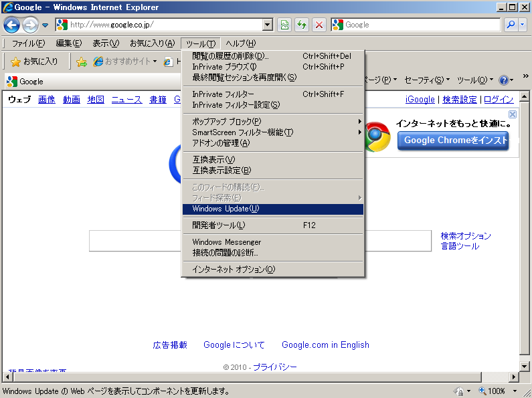The image size is (532, 398).
Task: Select 開発者ツール(L) menu entry
Action: click(273, 225)
